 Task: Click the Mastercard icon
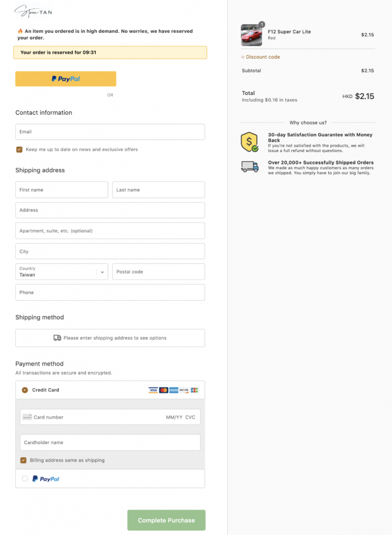(x=163, y=390)
